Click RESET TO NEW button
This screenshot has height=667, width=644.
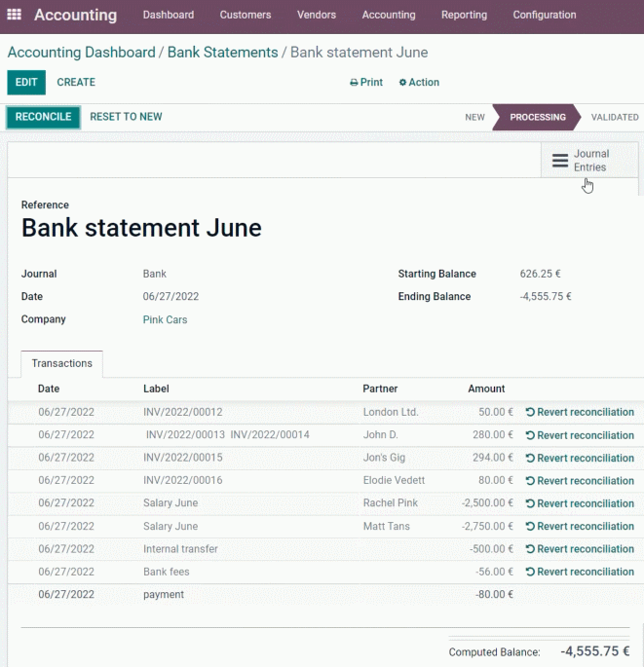pyautogui.click(x=126, y=117)
